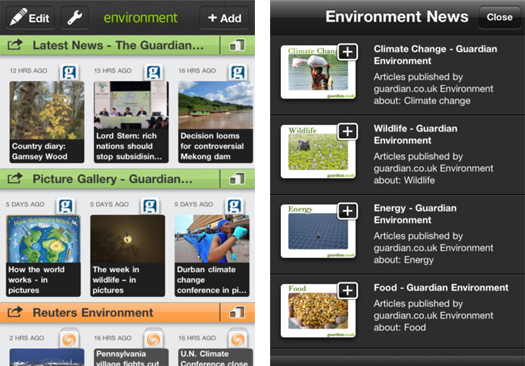This screenshot has height=366, width=525.
Task: Select Energy feed thumbnail
Action: pos(318,231)
